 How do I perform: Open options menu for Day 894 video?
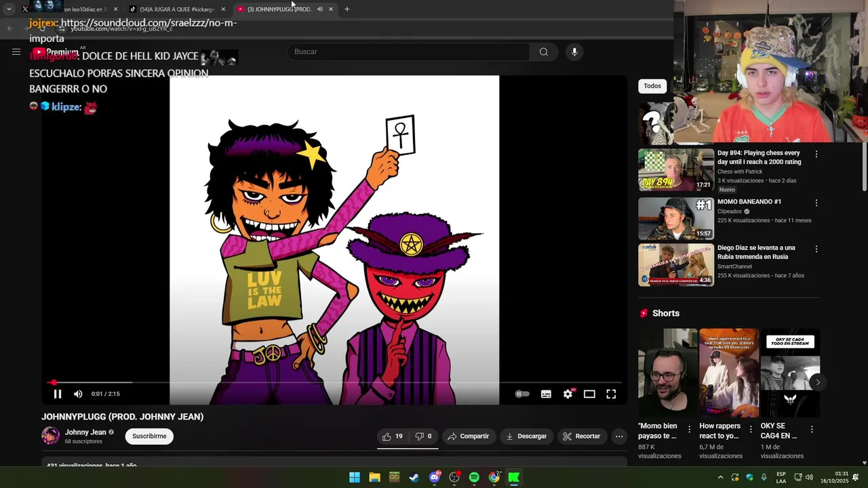pos(816,155)
